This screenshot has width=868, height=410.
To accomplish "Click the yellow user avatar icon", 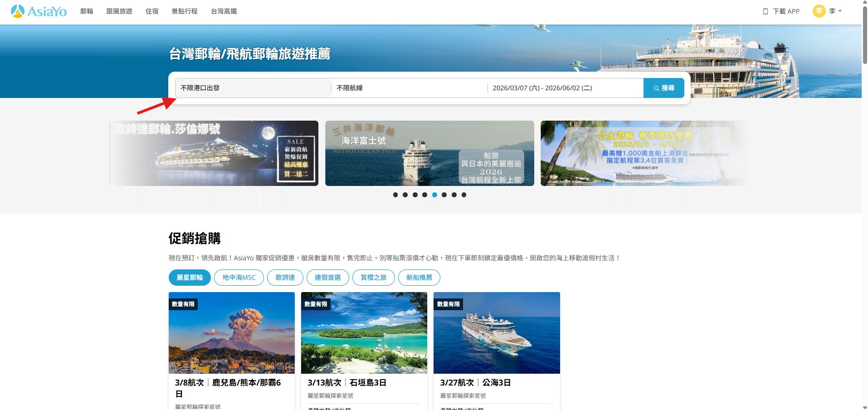I will 819,11.
